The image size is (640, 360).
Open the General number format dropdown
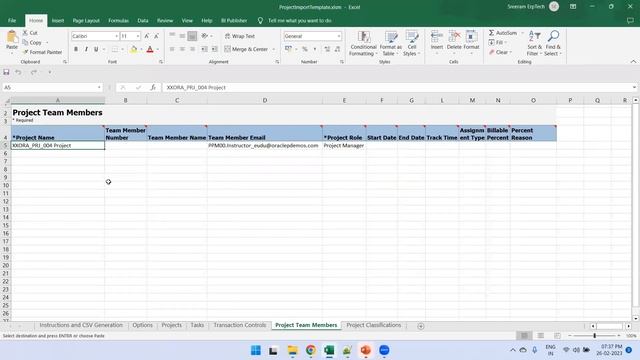click(x=339, y=36)
